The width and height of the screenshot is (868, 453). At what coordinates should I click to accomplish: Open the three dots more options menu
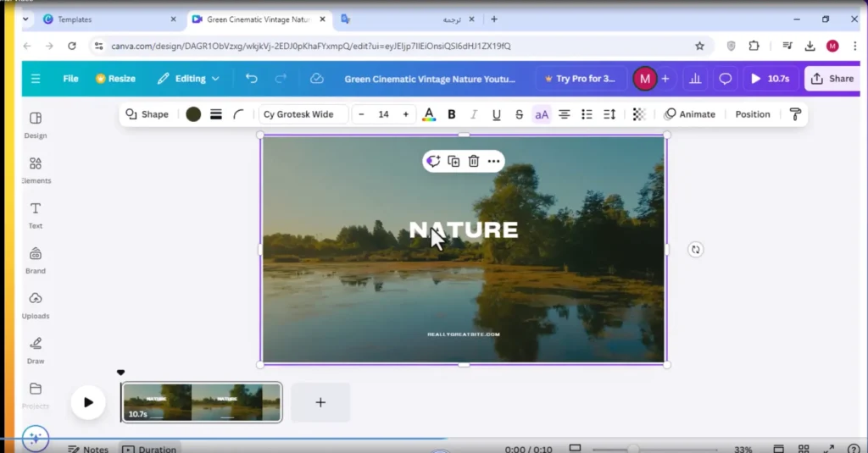click(493, 161)
